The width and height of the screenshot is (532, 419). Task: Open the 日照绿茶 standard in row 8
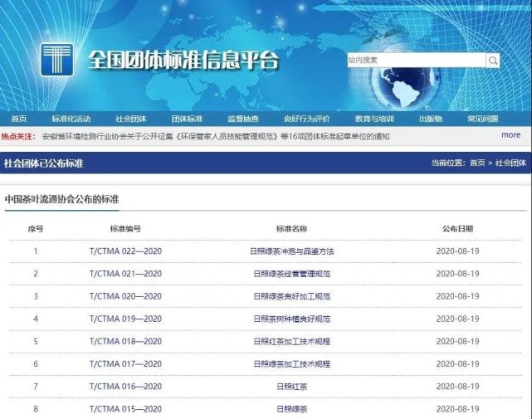292,409
